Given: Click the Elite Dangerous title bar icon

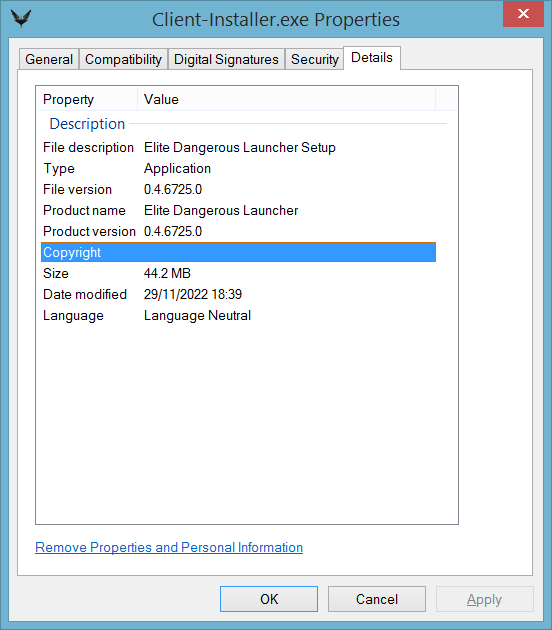Looking at the screenshot, I should point(21,18).
